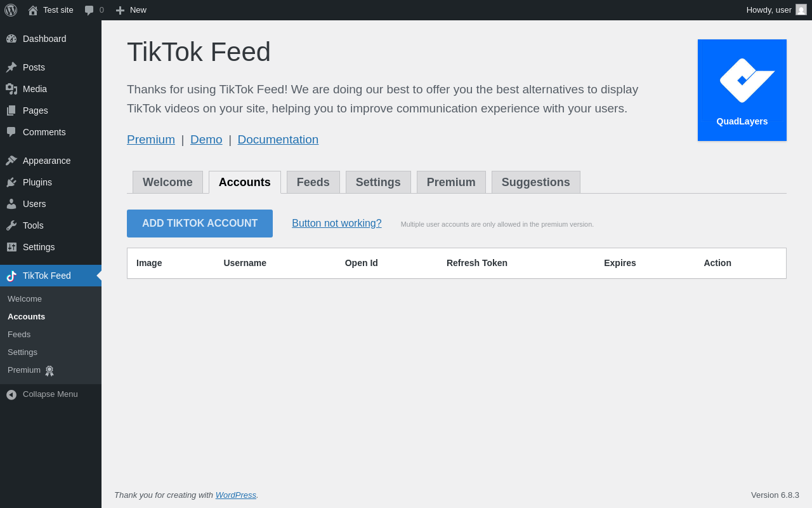Open the Dashboard gauge icon

(11, 39)
